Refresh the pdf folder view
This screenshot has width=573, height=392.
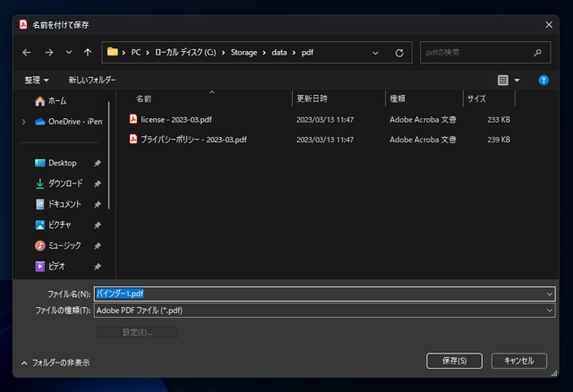point(399,53)
